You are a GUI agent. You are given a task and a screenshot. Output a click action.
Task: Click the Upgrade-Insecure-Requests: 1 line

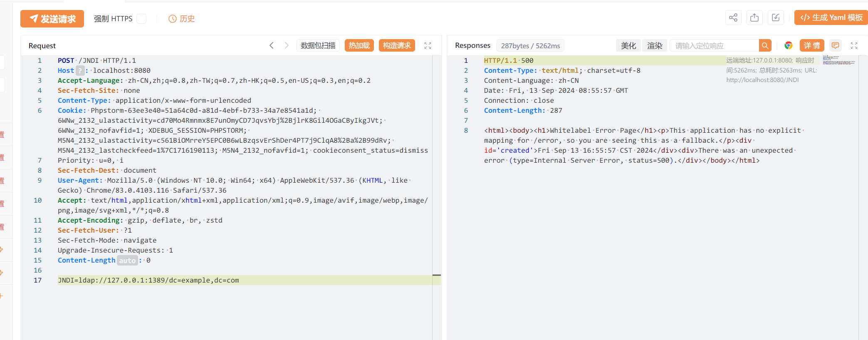115,250
